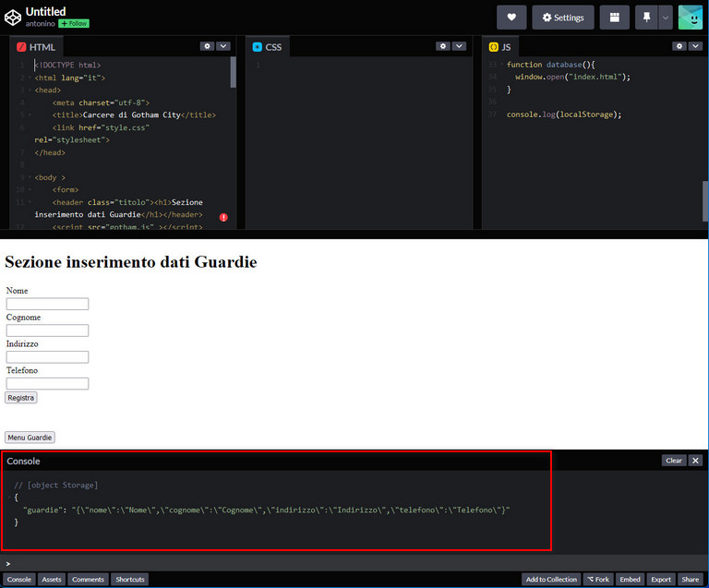Expand the CSS editor dropdown chevron
This screenshot has width=709, height=588.
(459, 46)
